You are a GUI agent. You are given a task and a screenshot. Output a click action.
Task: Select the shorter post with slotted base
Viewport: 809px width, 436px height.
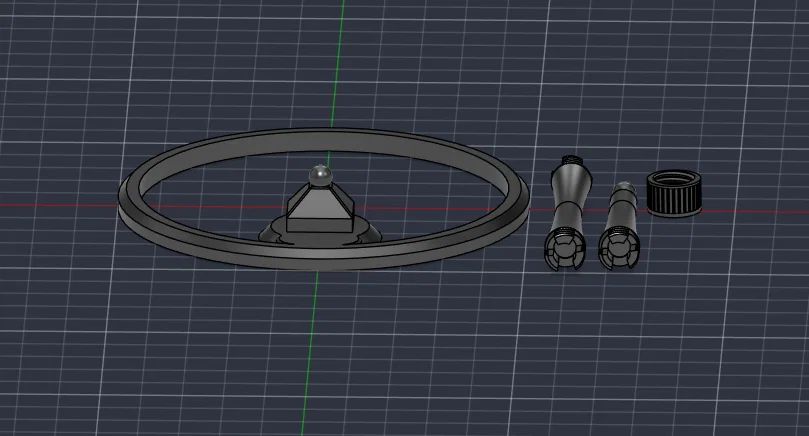coord(620,226)
